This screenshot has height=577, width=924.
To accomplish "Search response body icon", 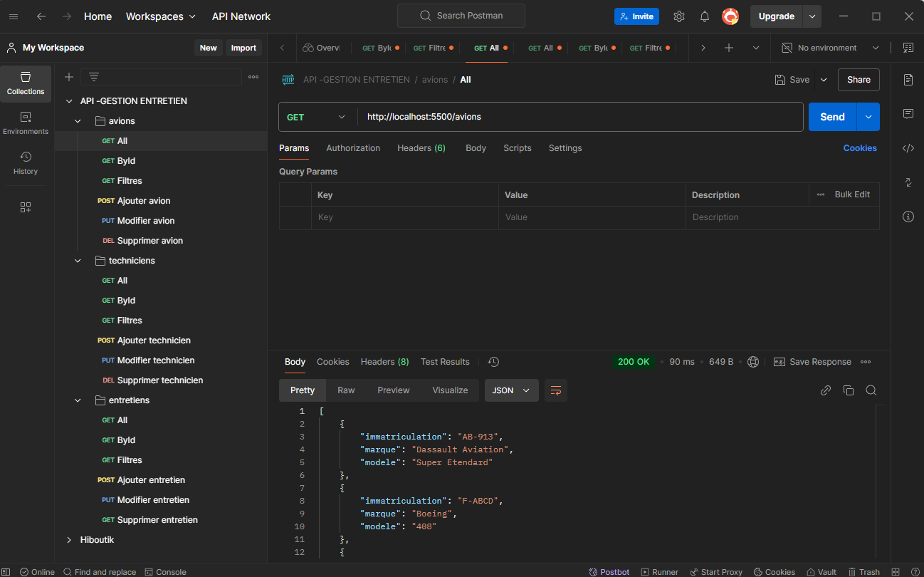I will (871, 390).
